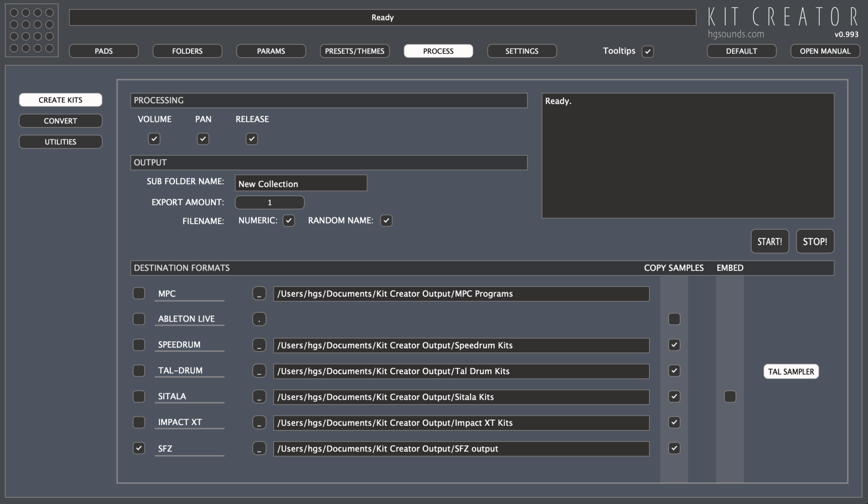Browse output location for Impact XT Kits
The image size is (868, 504).
pos(259,423)
